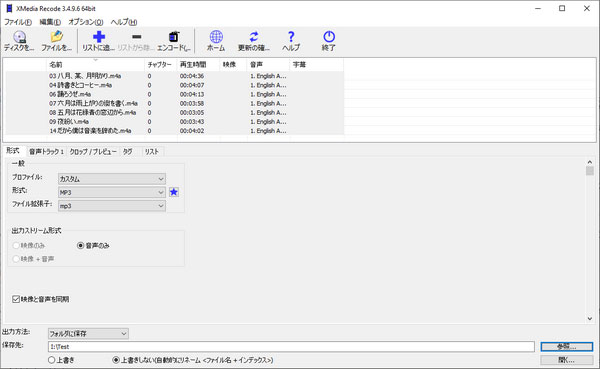
Task: Open the ヘルプ menu in menu bar
Action: click(x=124, y=22)
